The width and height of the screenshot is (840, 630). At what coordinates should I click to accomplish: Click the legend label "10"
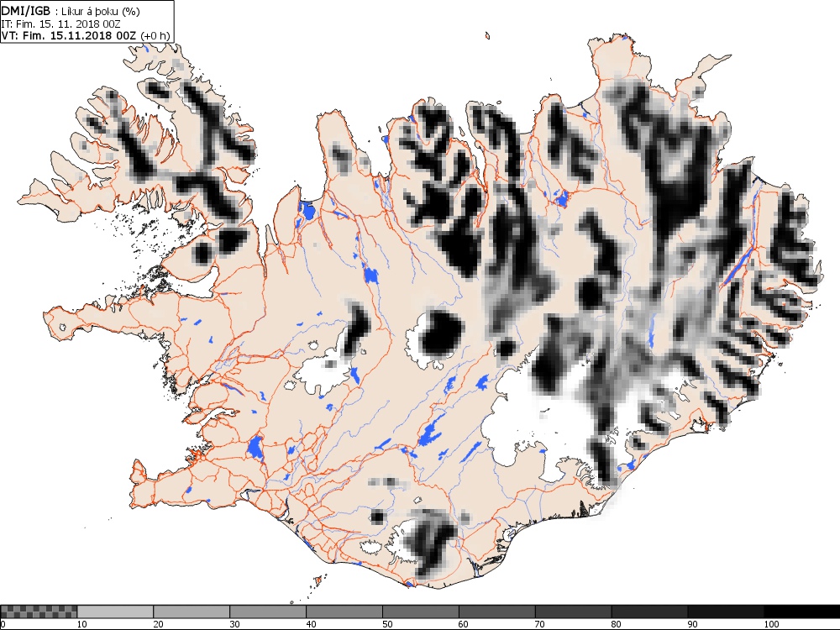(82, 624)
